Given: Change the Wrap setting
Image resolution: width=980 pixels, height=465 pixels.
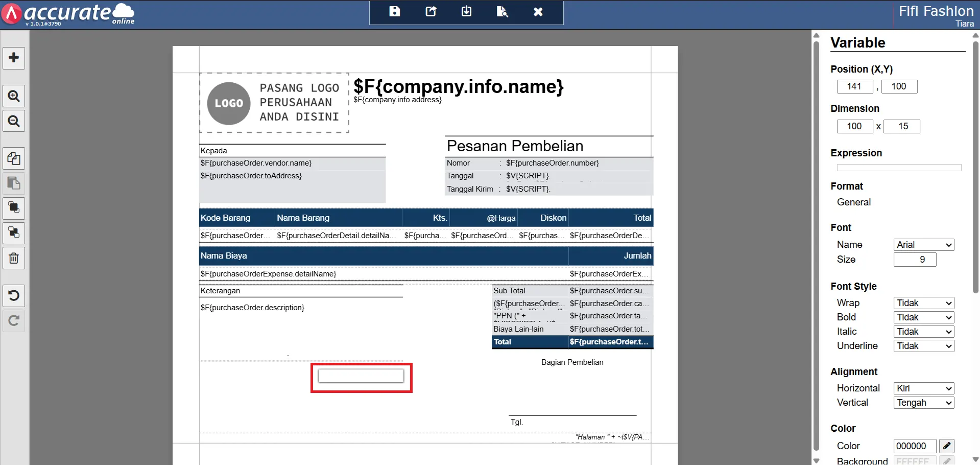Looking at the screenshot, I should (x=922, y=303).
